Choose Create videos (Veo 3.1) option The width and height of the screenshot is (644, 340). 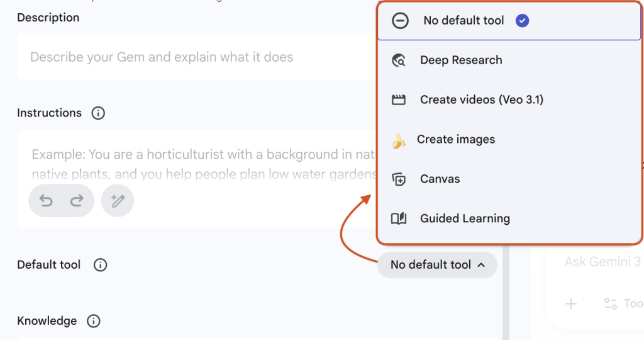coord(481,100)
